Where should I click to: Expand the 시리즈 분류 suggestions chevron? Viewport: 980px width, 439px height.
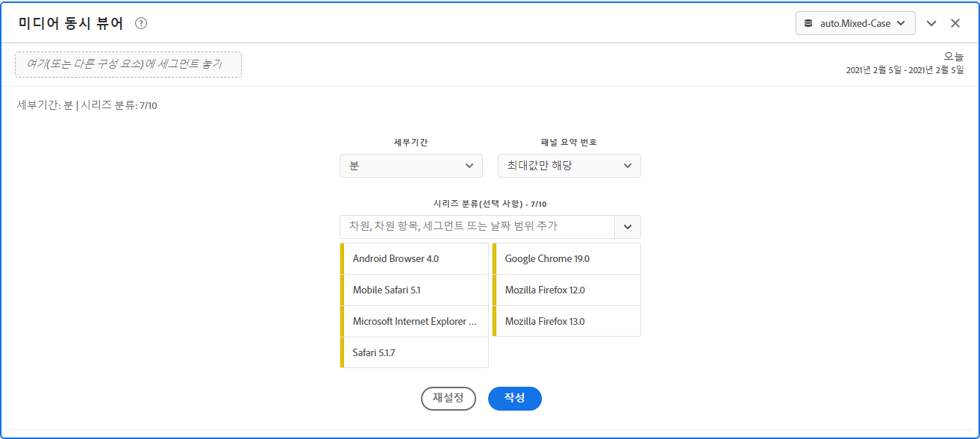point(629,226)
